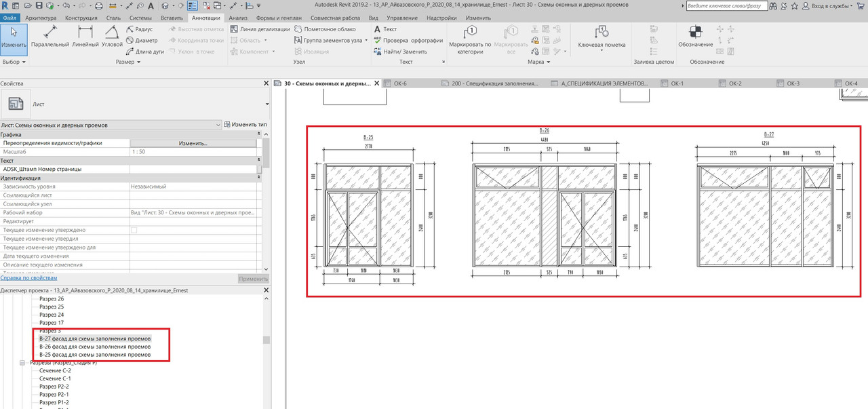The width and height of the screenshot is (868, 409).
Task: Run Проверка орфографии spell check
Action: [x=408, y=40]
